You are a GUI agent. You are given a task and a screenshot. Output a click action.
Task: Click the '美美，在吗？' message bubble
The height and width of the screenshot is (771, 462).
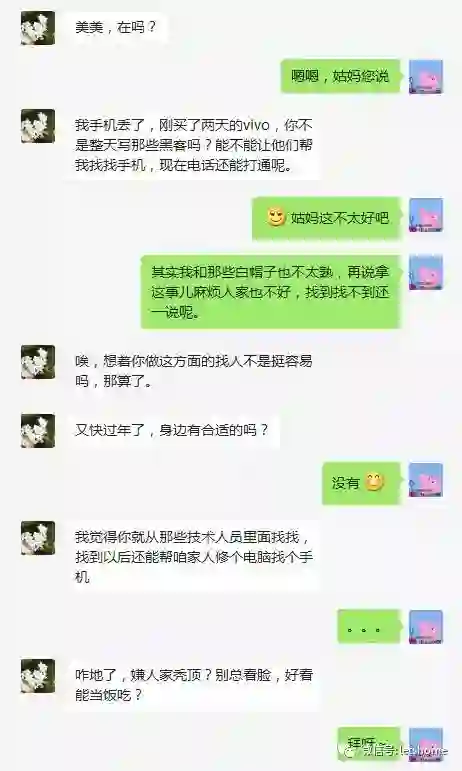(116, 28)
